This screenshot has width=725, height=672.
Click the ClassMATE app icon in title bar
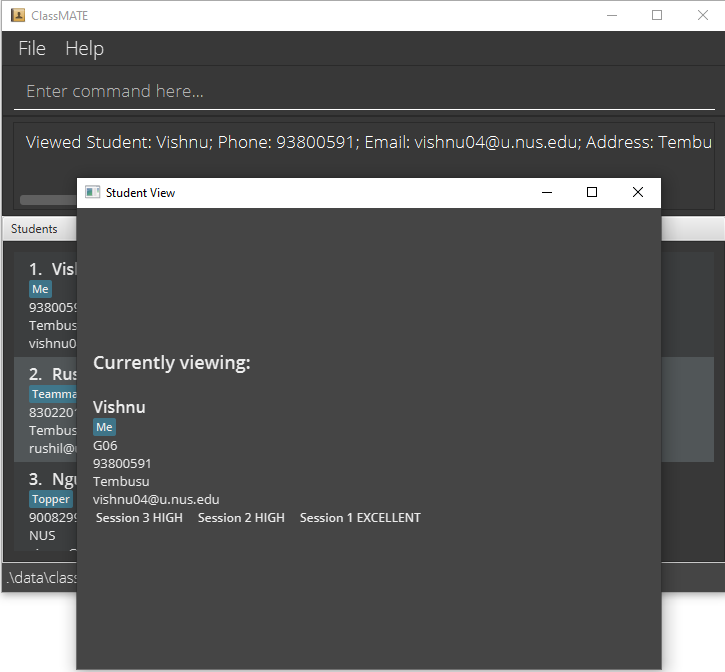click(18, 15)
